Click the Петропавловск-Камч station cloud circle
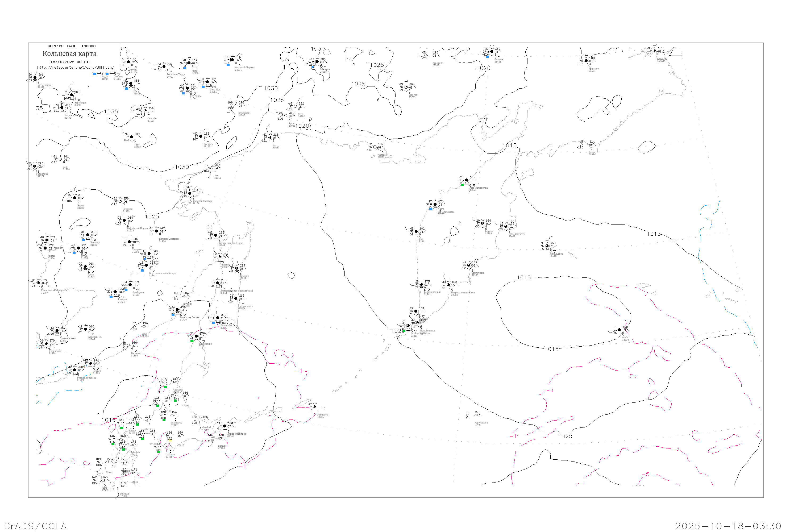This screenshot has height=532, width=798. click(x=448, y=285)
